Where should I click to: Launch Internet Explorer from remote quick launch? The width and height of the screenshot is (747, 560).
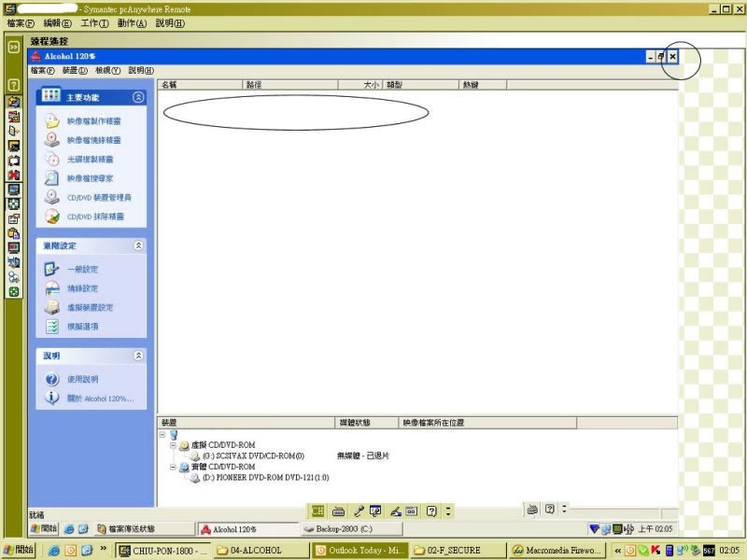tap(69, 528)
